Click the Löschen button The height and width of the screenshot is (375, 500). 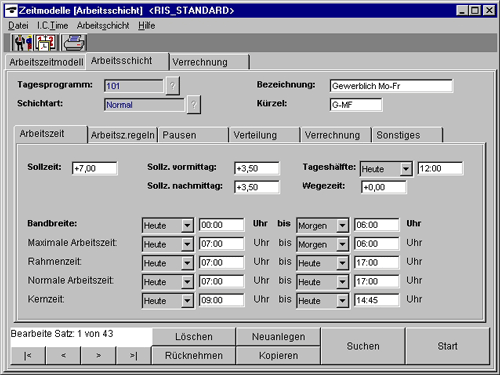tap(194, 337)
